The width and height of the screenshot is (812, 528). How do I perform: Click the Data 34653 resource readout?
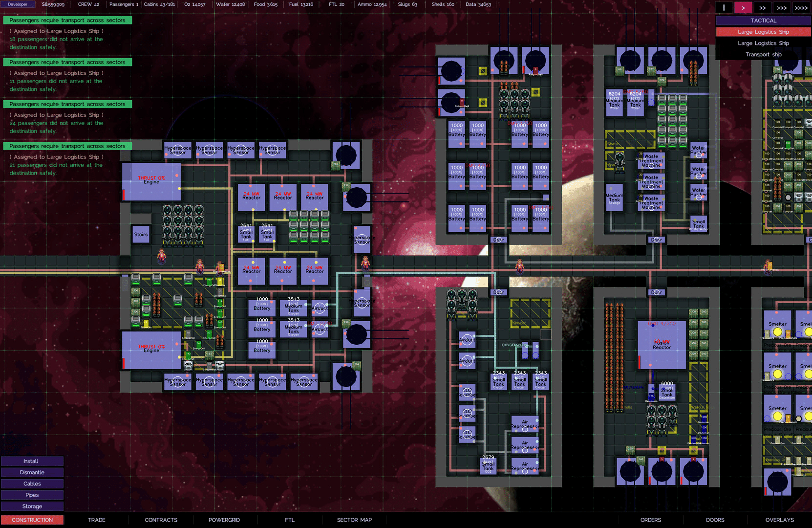(x=478, y=4)
